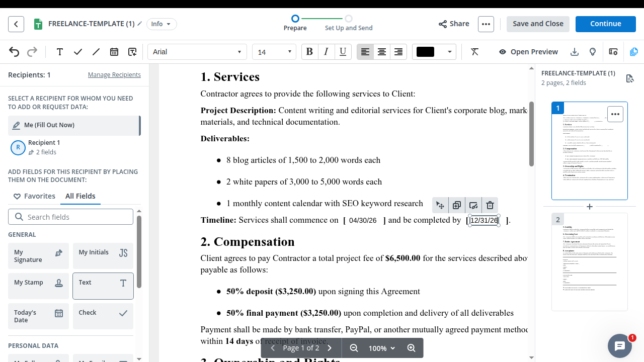Select Recipient 1
644x362 pixels.
(74, 147)
